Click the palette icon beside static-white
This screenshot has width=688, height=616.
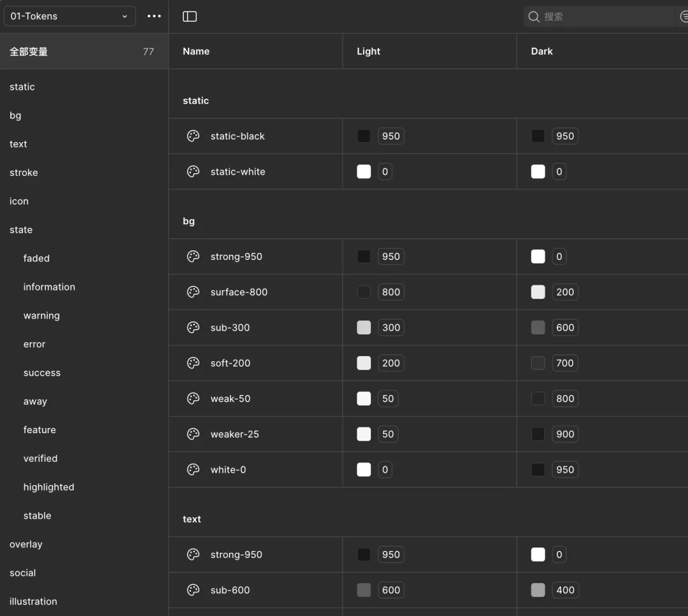[193, 171]
